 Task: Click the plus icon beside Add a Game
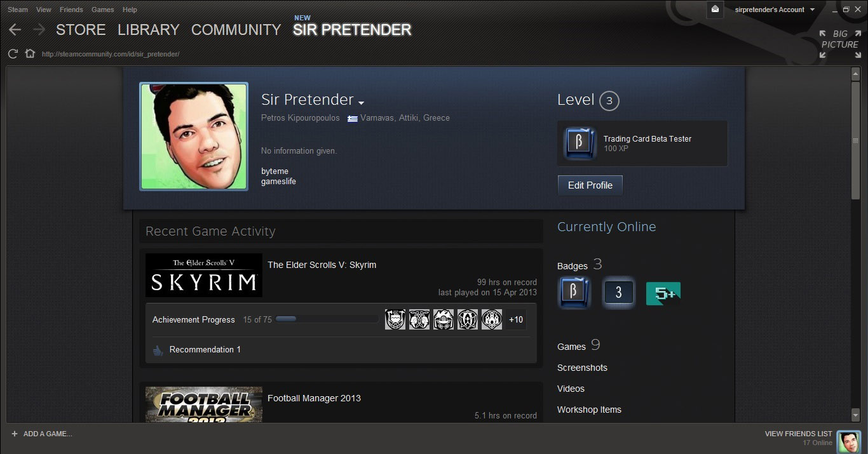(x=14, y=434)
